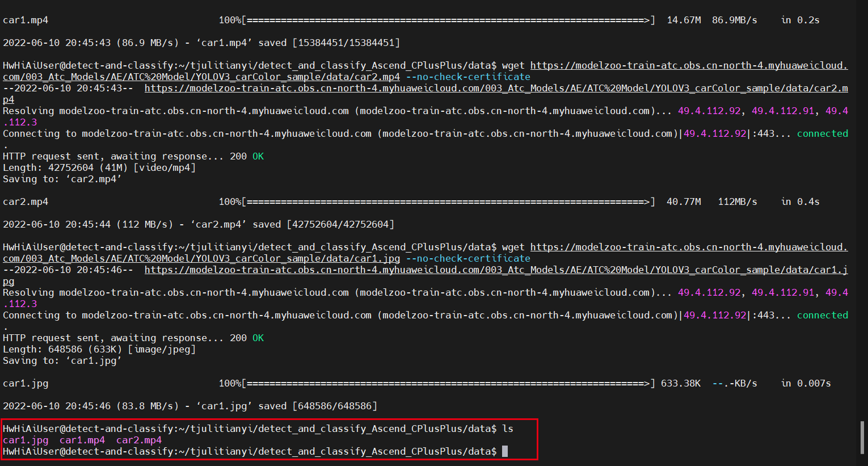Click the car2.mp4 entry in ls output
The image size is (868, 466).
139,440
